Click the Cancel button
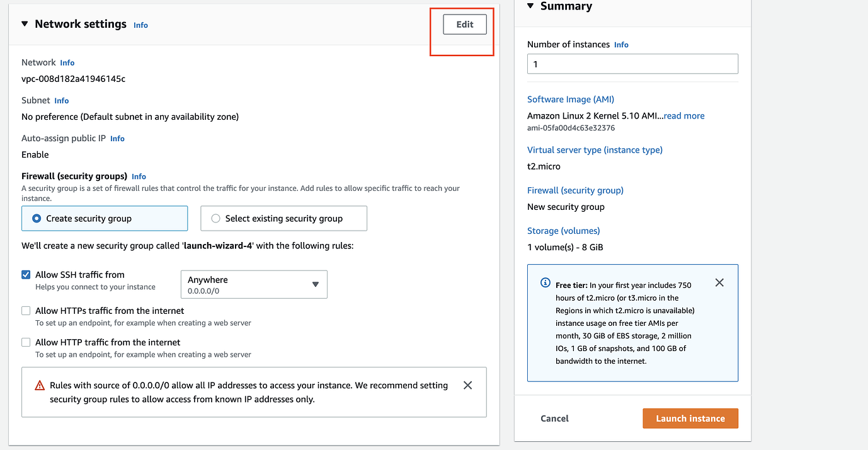Viewport: 868px width, 450px height. click(554, 418)
